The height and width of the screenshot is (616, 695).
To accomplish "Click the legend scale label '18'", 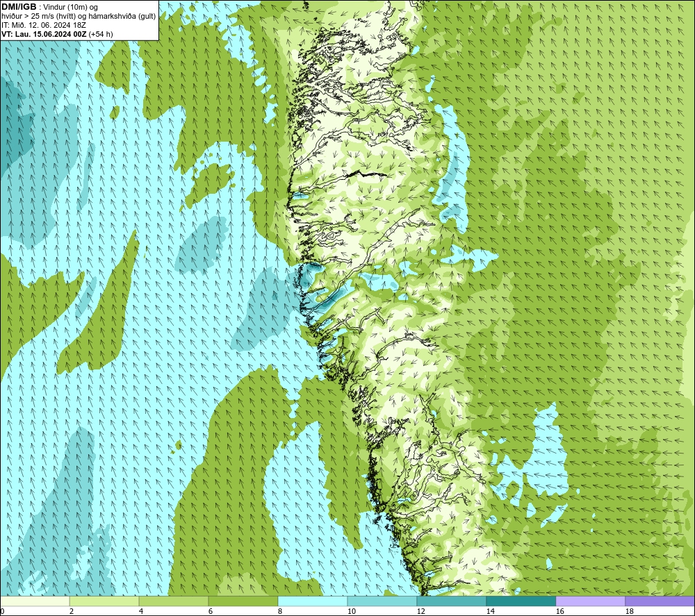I will tap(629, 612).
